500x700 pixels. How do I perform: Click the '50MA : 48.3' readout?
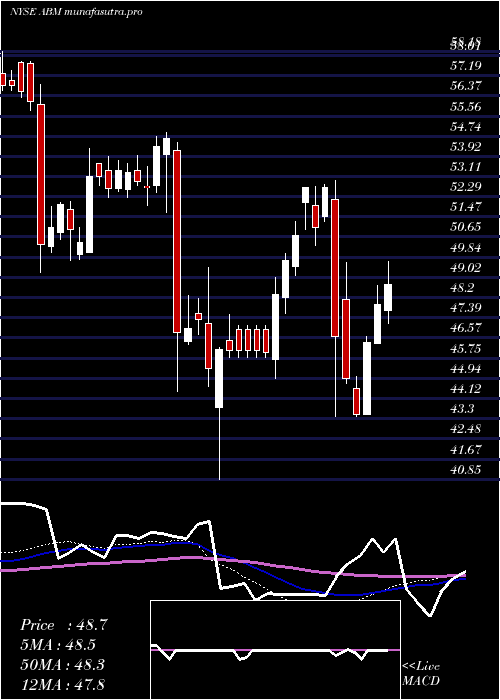click(x=62, y=665)
